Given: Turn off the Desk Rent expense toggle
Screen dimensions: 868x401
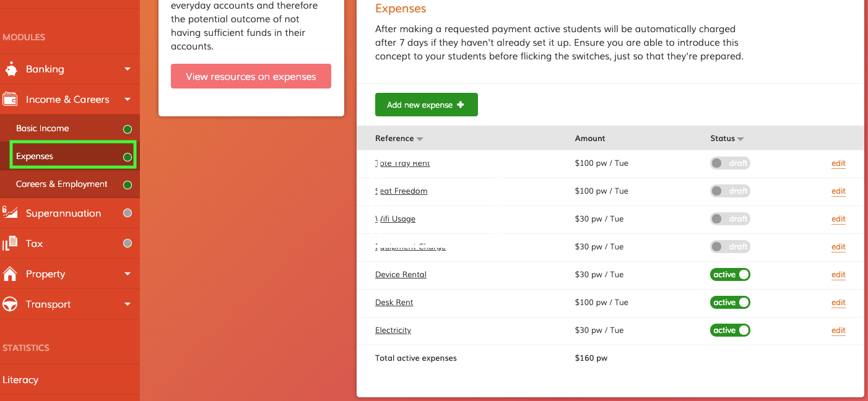Looking at the screenshot, I should [730, 303].
